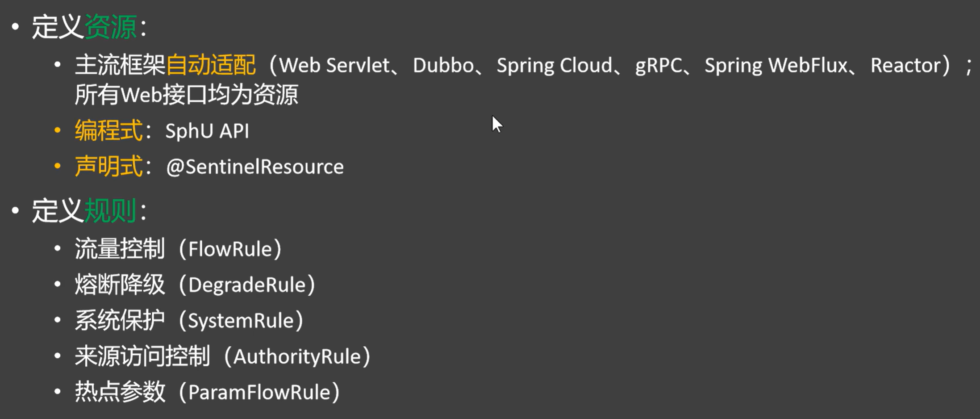
Task: Click the Spring WebFlux text
Action: (776, 66)
